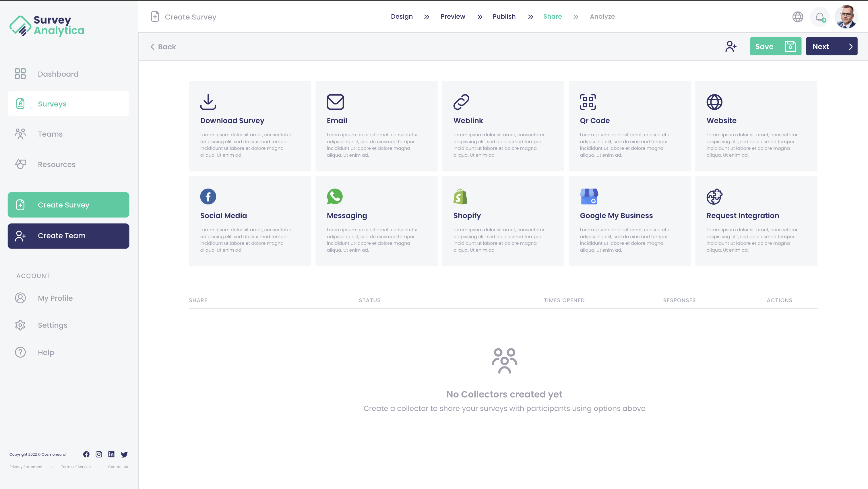This screenshot has height=489, width=868.
Task: Click the Create Survey document icon in header
Action: [155, 17]
